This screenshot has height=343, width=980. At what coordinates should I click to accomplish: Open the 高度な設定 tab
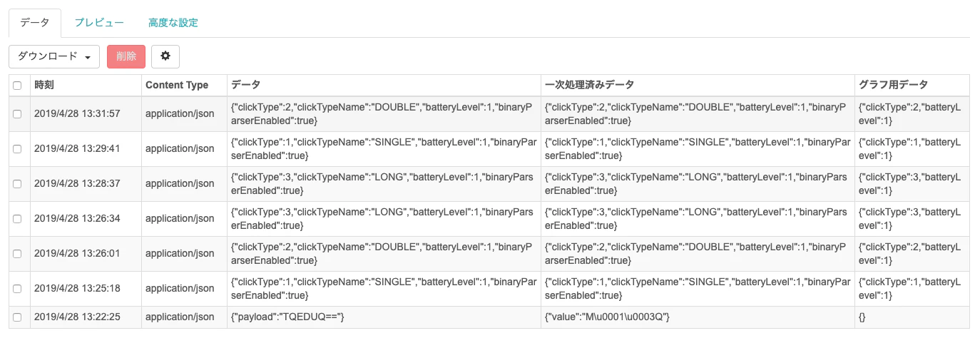click(173, 23)
